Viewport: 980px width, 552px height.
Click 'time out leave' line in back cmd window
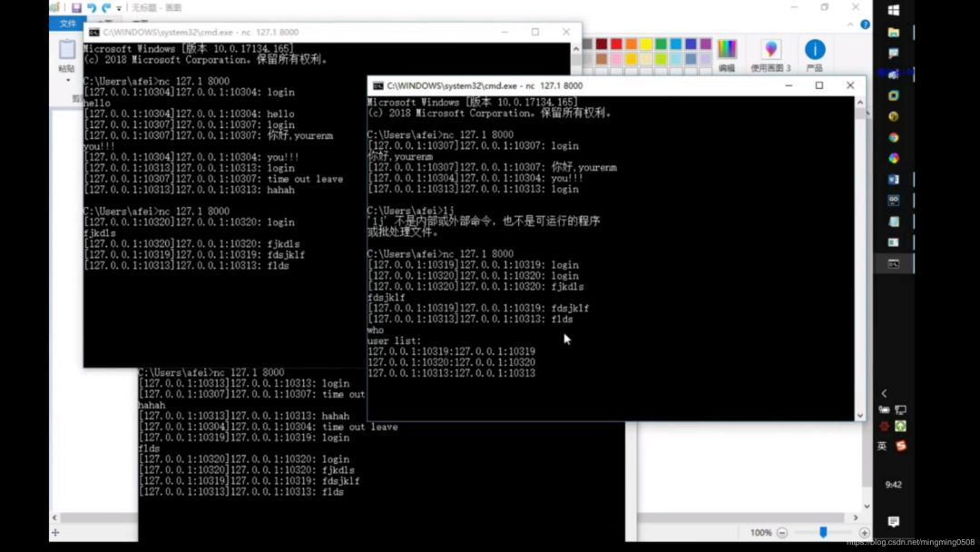tap(213, 179)
